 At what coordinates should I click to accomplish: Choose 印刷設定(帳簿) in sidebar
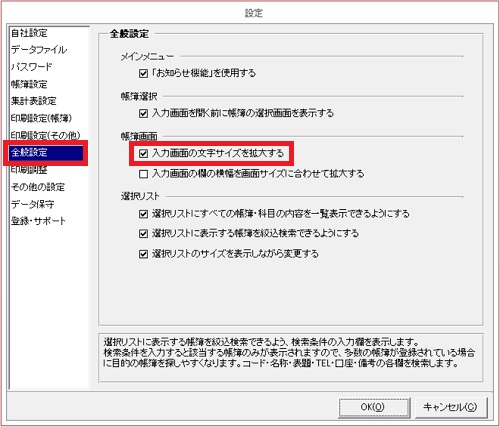pyautogui.click(x=41, y=118)
